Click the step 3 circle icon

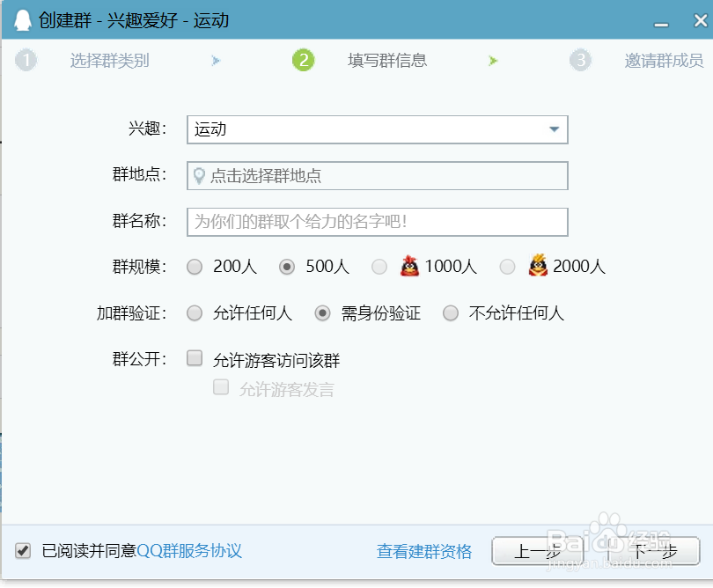point(581,61)
